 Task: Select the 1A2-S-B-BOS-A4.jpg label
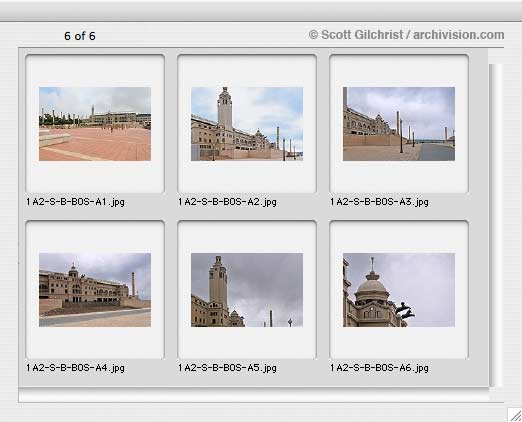pos(75,368)
